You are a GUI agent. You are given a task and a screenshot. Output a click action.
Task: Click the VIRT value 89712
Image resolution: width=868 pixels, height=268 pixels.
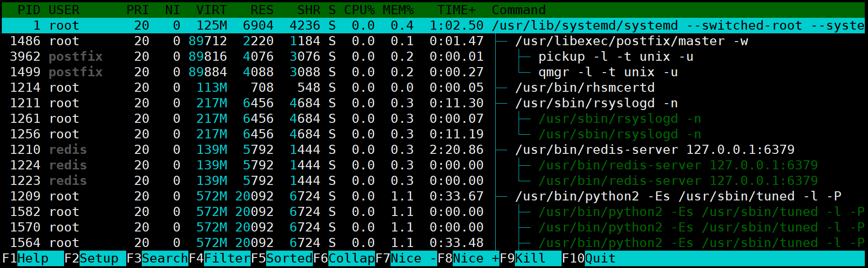[x=208, y=41]
